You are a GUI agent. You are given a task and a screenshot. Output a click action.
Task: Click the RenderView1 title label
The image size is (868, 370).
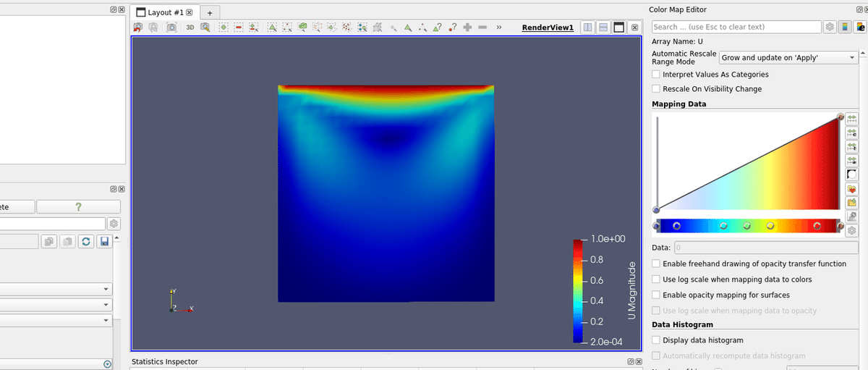tap(548, 28)
